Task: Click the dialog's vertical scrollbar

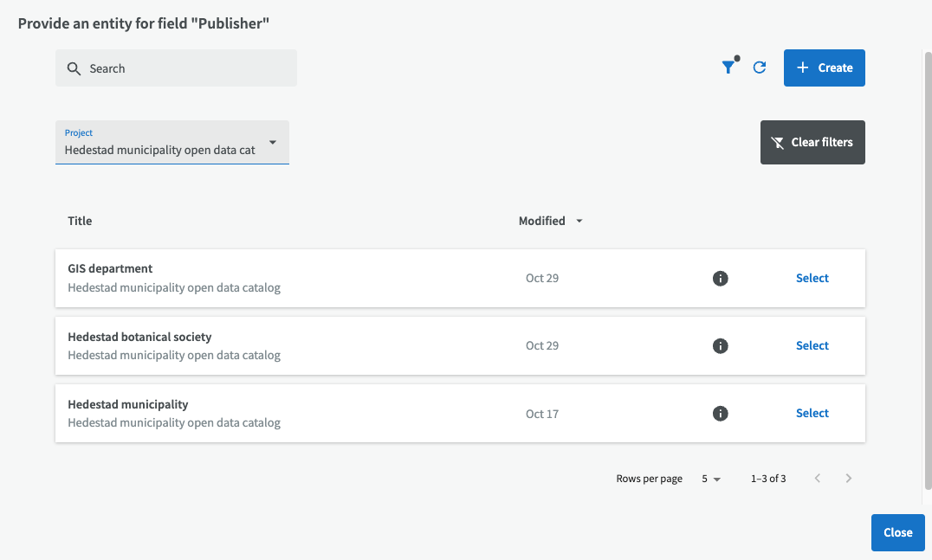Action: 927,260
